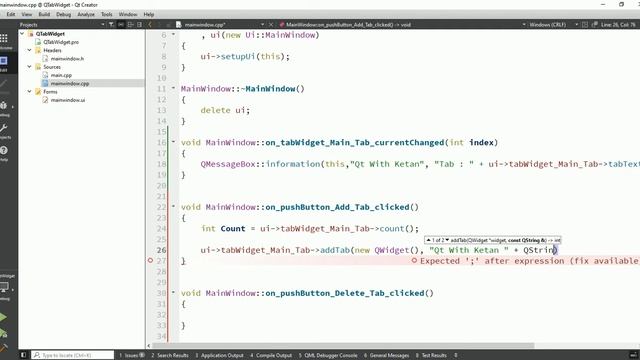Close the Projects side panel icon

139,24
